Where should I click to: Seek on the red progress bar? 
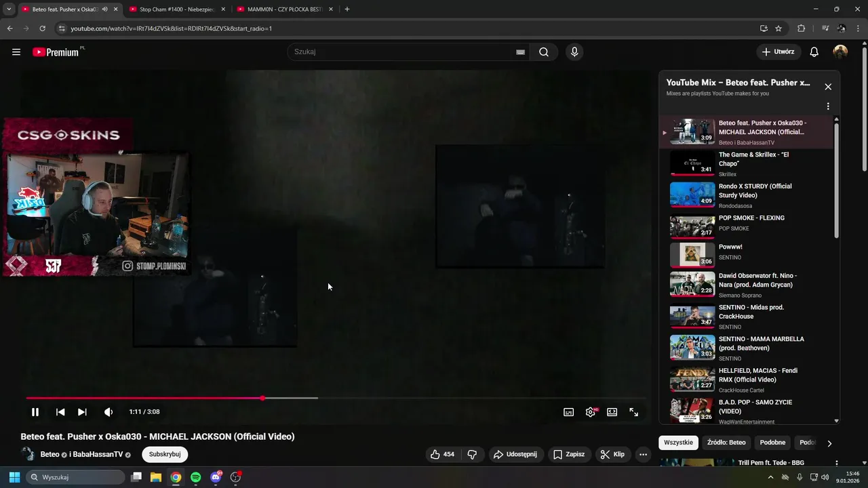coord(336,398)
